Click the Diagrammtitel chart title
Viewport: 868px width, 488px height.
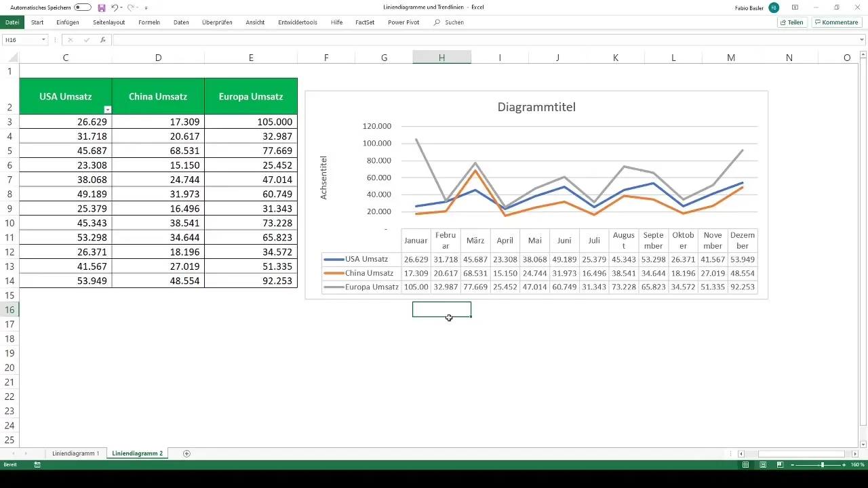coord(536,107)
